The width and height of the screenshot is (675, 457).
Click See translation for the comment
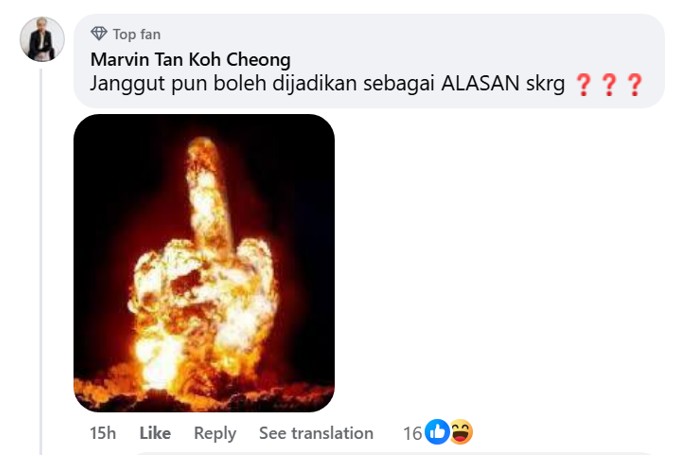pos(316,433)
